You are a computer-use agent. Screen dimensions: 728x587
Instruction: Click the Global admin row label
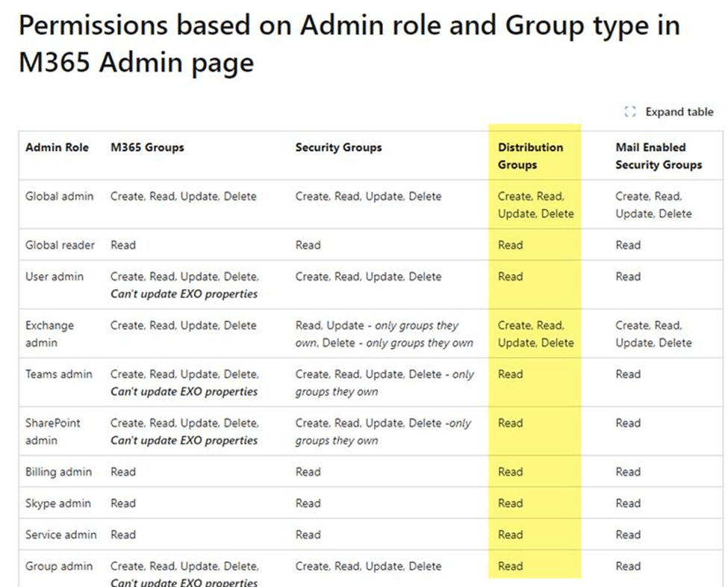click(59, 196)
